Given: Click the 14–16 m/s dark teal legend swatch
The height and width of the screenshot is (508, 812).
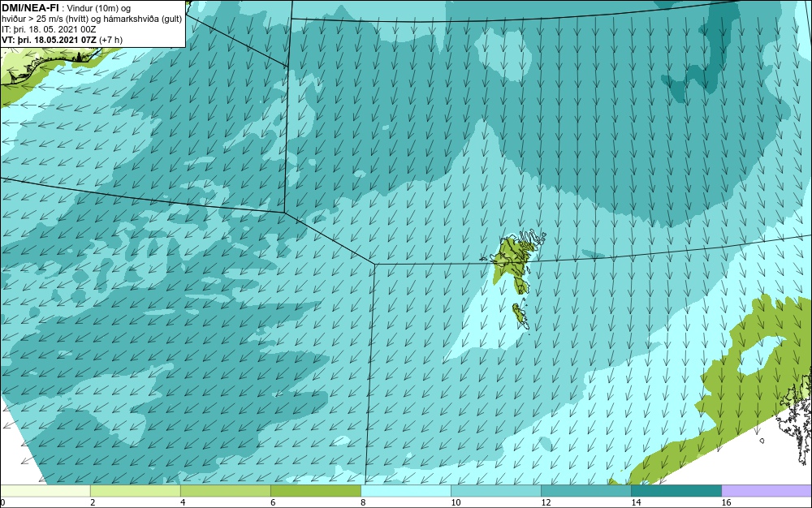Looking at the screenshot, I should (676, 491).
